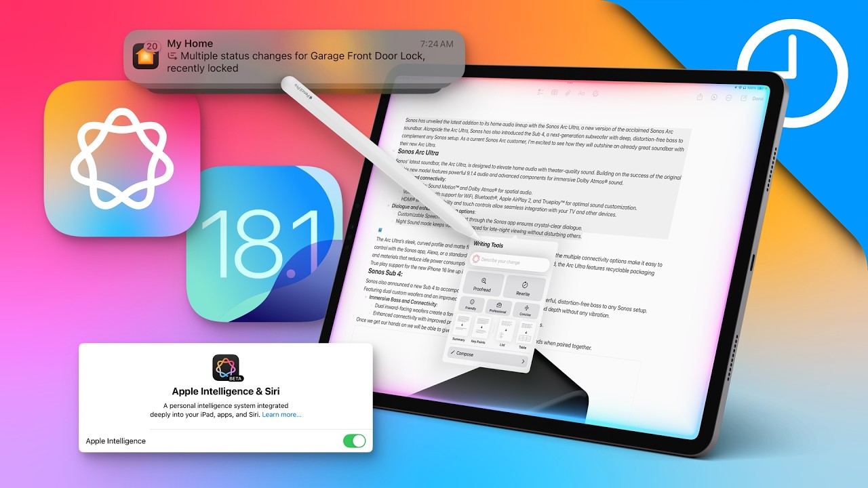Open the more options ellipsis icon
The image size is (868, 488).
point(728,98)
